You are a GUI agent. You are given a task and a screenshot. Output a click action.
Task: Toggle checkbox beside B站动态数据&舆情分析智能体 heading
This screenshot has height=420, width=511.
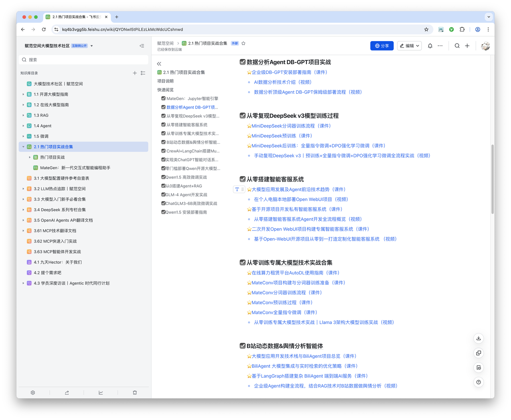[x=242, y=346]
